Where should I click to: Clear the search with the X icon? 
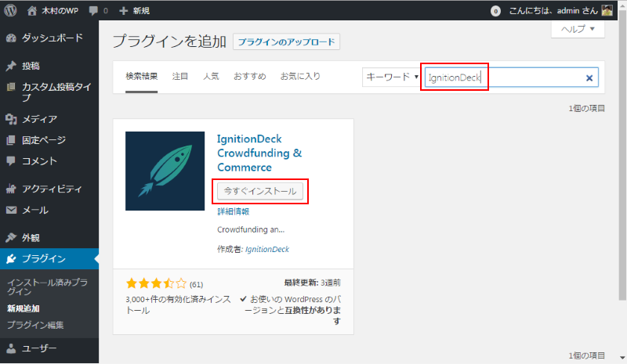[x=589, y=78]
